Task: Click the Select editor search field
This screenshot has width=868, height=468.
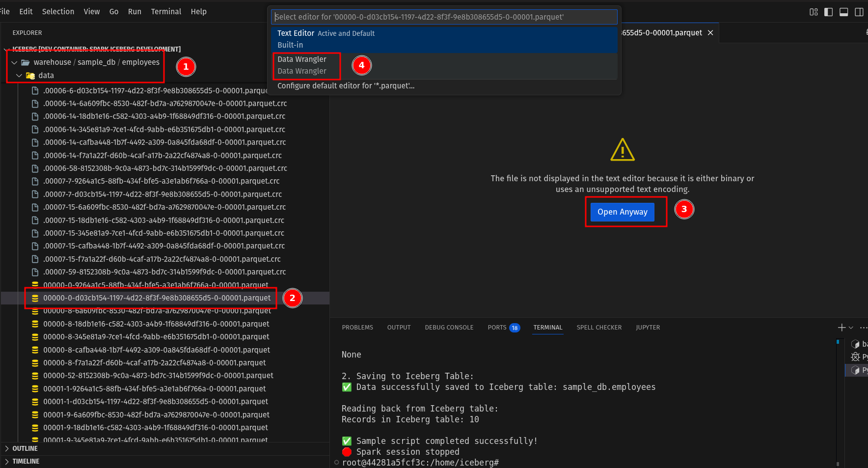Action: pos(444,17)
